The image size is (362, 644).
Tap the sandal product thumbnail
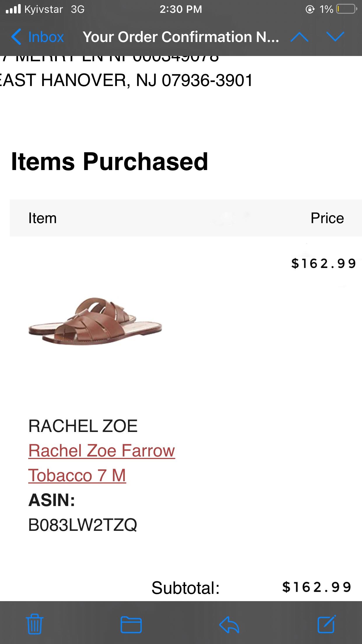point(95,321)
